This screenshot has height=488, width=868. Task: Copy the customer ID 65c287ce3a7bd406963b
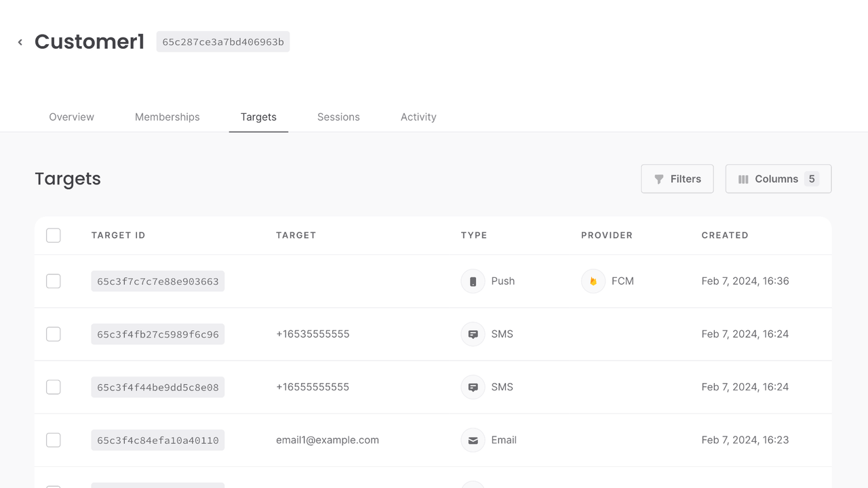(223, 42)
